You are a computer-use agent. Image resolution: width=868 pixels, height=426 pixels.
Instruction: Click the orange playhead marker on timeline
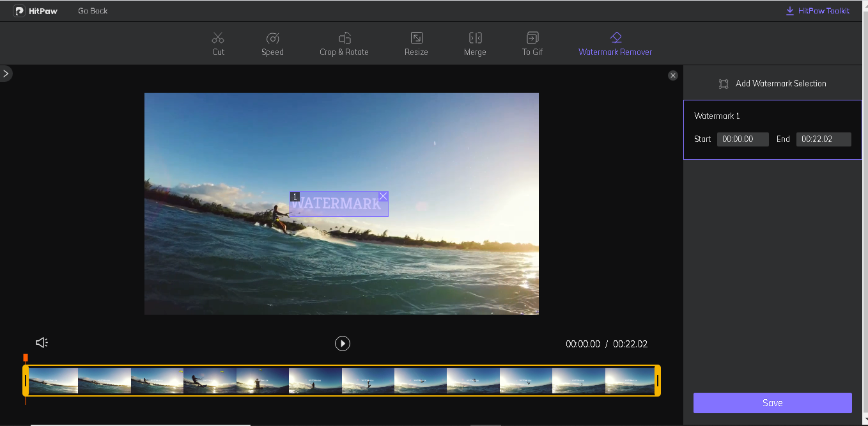click(x=26, y=358)
